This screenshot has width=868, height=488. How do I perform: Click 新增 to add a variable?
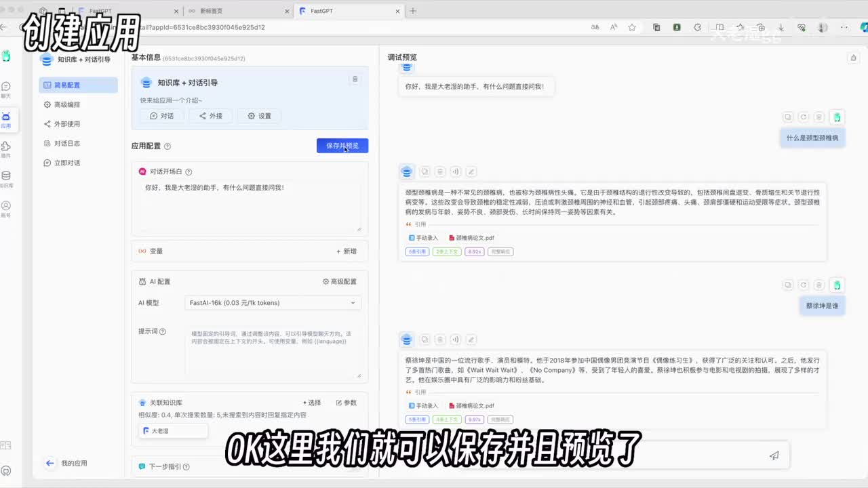[x=346, y=251]
